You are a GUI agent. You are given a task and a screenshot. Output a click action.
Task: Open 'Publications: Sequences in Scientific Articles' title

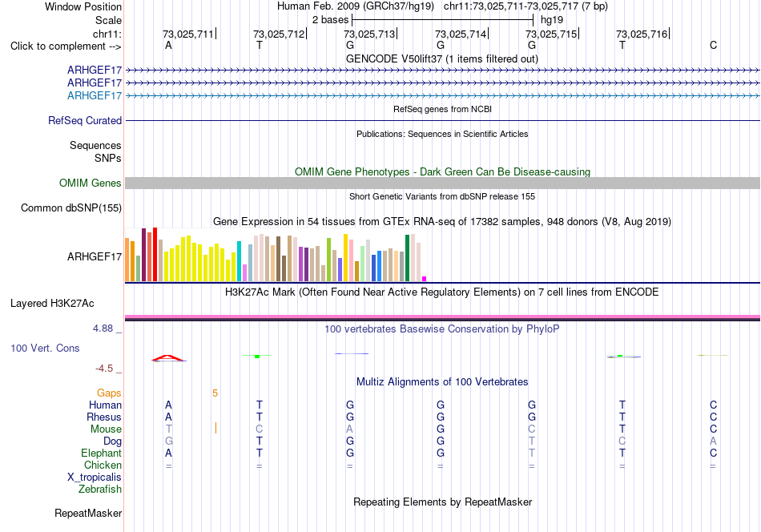coord(442,134)
